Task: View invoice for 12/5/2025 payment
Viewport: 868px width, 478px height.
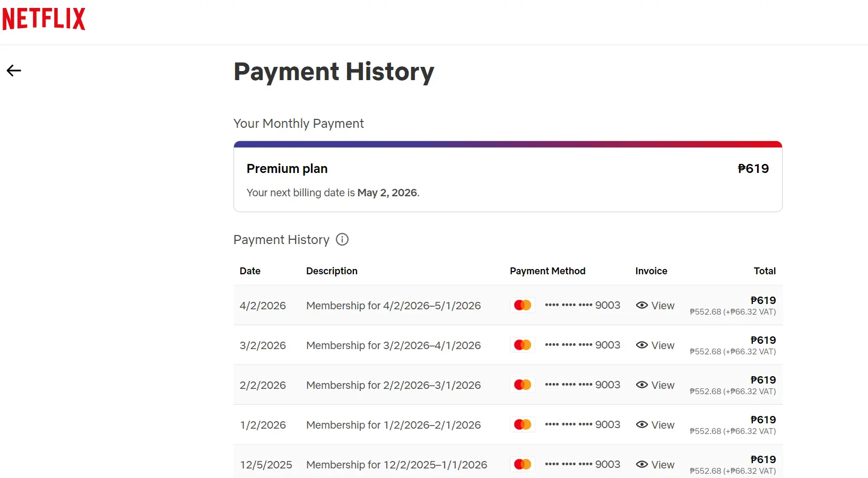Action: coord(655,465)
